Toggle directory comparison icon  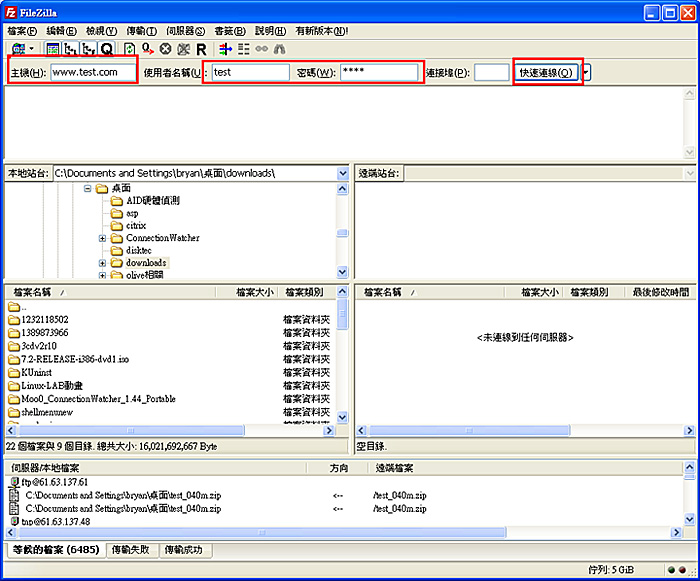tap(243, 49)
